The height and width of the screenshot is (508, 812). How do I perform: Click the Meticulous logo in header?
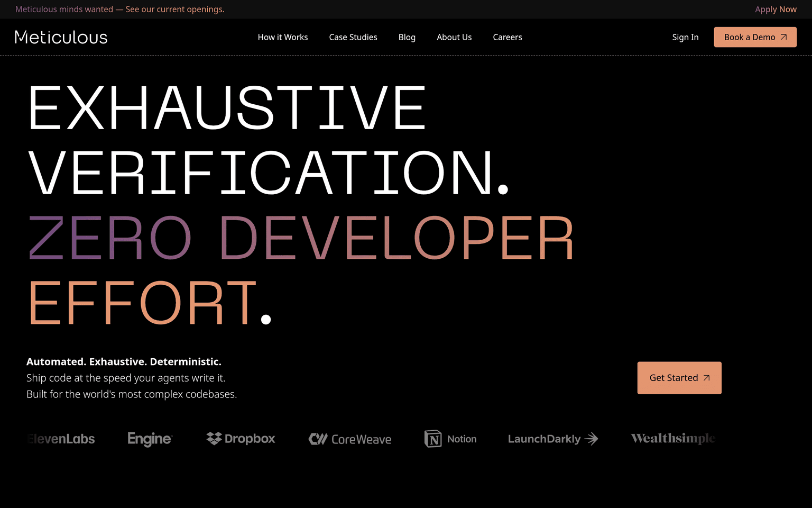(61, 37)
